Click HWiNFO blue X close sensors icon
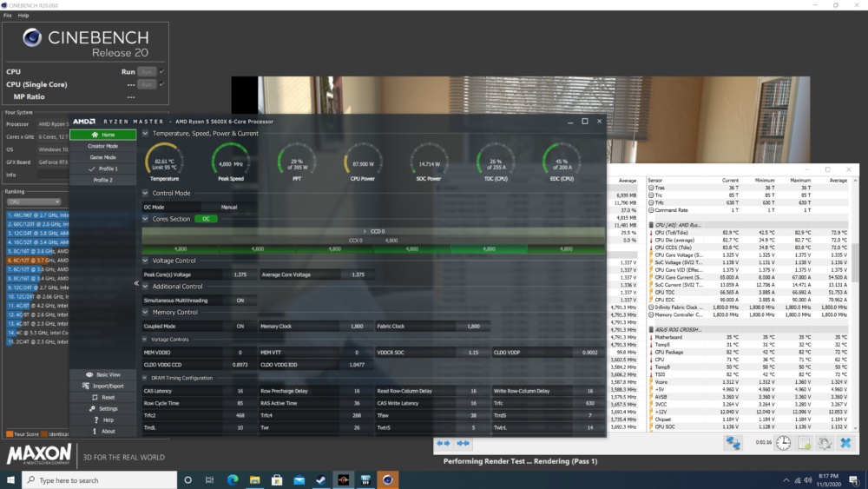868x489 pixels. tap(845, 442)
